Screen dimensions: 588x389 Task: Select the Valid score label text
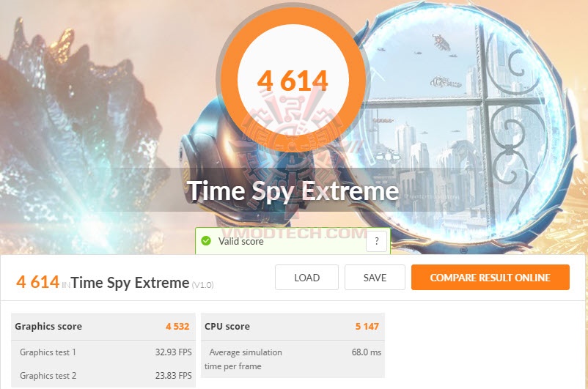[240, 241]
